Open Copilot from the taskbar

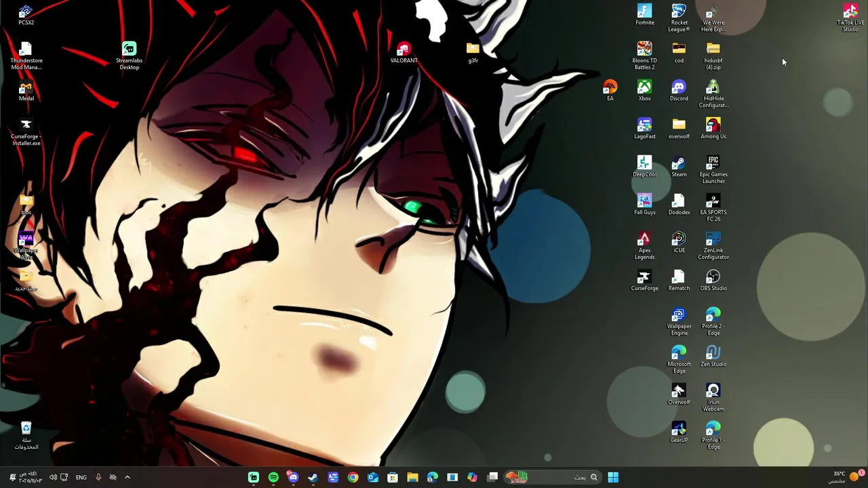[x=472, y=477]
